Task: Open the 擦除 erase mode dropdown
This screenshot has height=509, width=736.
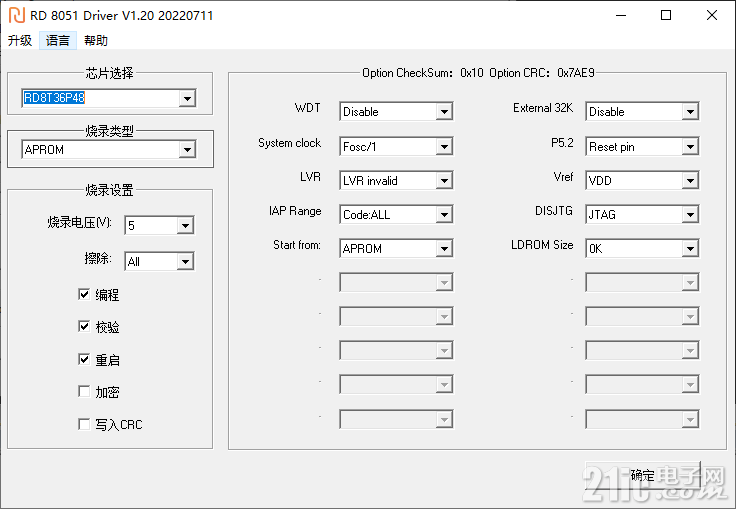Action: (159, 262)
